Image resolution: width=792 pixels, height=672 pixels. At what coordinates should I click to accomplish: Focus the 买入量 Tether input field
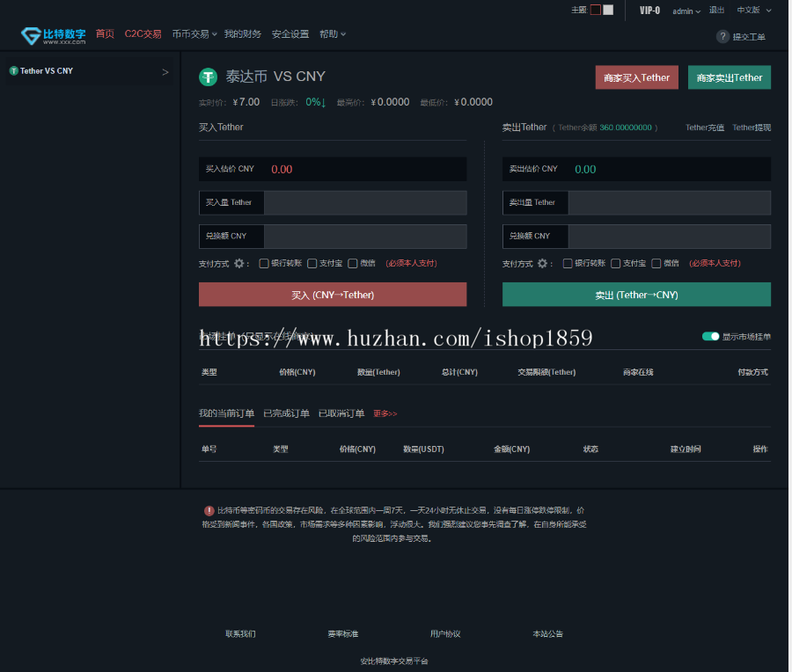pos(365,202)
